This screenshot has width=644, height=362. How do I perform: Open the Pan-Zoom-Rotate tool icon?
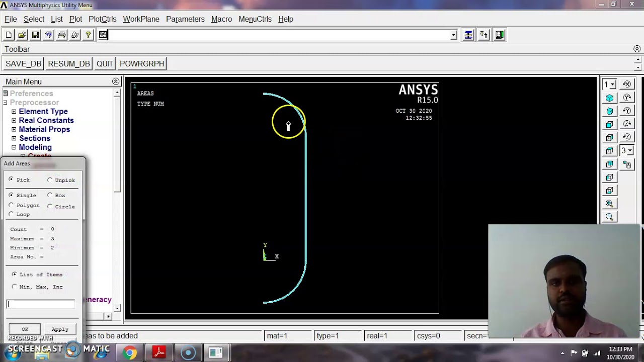(48, 35)
